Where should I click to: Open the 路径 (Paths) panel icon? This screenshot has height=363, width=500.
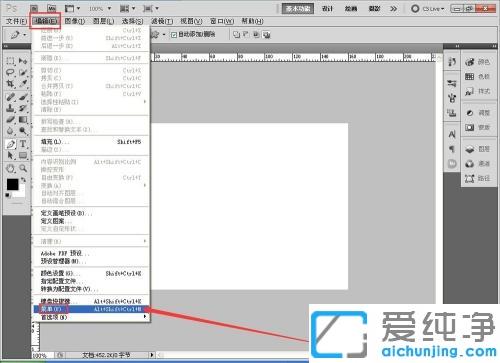coord(478,179)
